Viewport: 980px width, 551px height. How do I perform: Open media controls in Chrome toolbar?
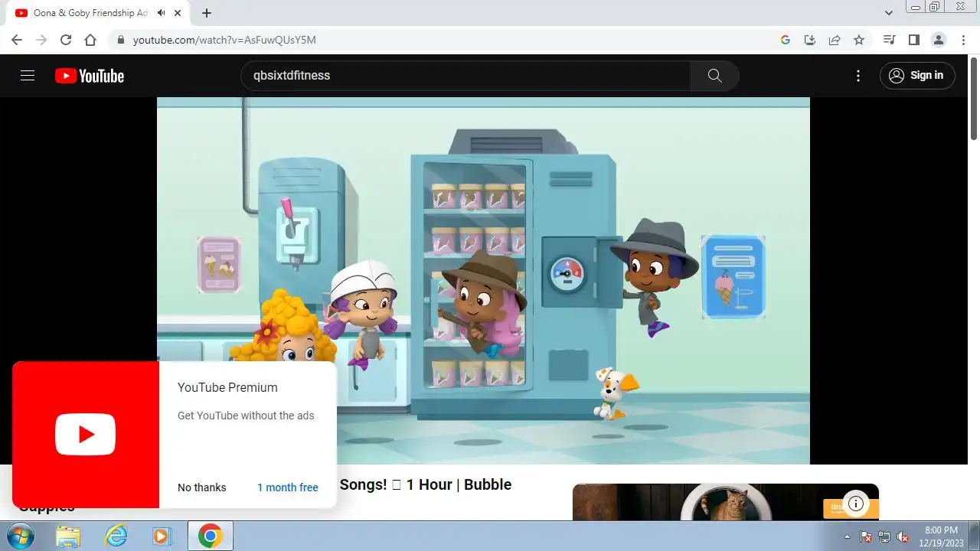pyautogui.click(x=889, y=40)
